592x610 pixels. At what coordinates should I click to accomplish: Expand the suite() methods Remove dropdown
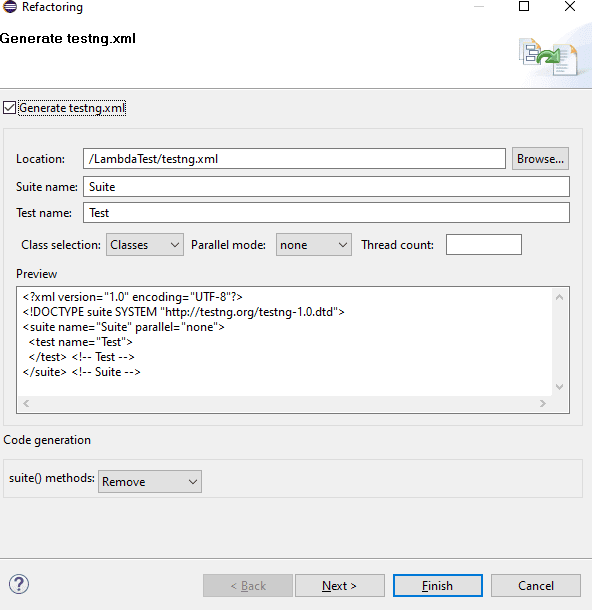coord(150,482)
